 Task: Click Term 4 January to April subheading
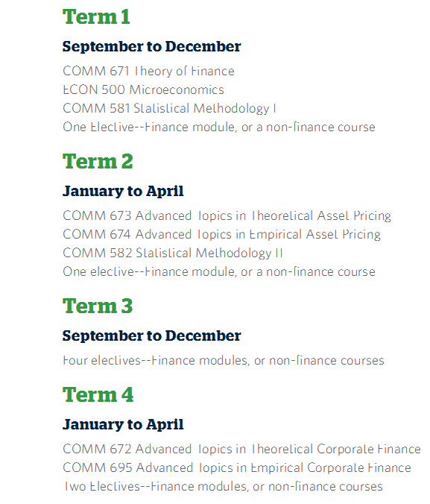pos(123,425)
